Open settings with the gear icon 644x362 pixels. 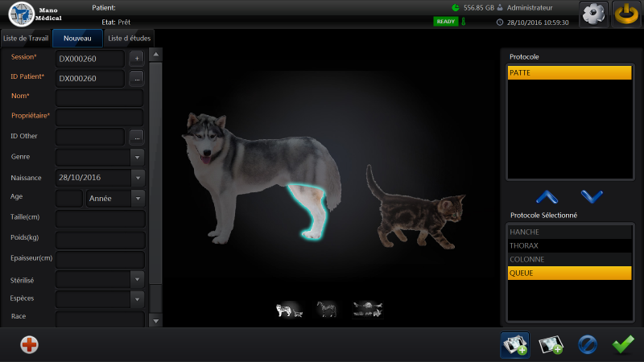coord(593,14)
